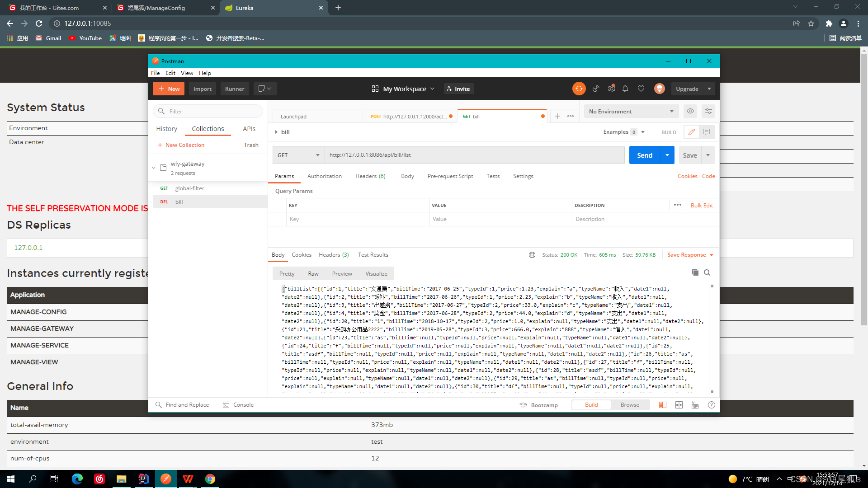The image size is (868, 488).
Task: Collapse the wly-gateway collection
Action: click(154, 168)
